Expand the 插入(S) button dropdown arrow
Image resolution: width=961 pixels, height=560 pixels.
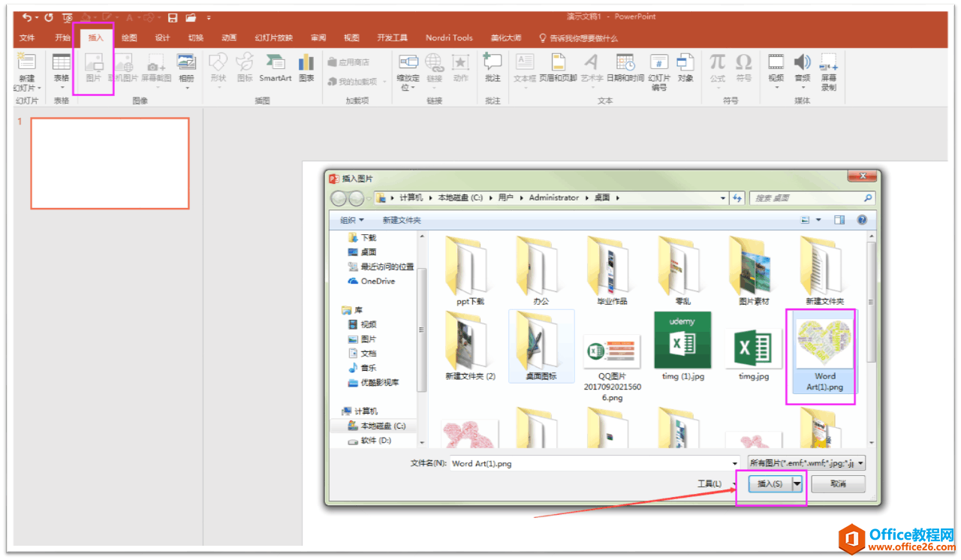click(x=797, y=484)
